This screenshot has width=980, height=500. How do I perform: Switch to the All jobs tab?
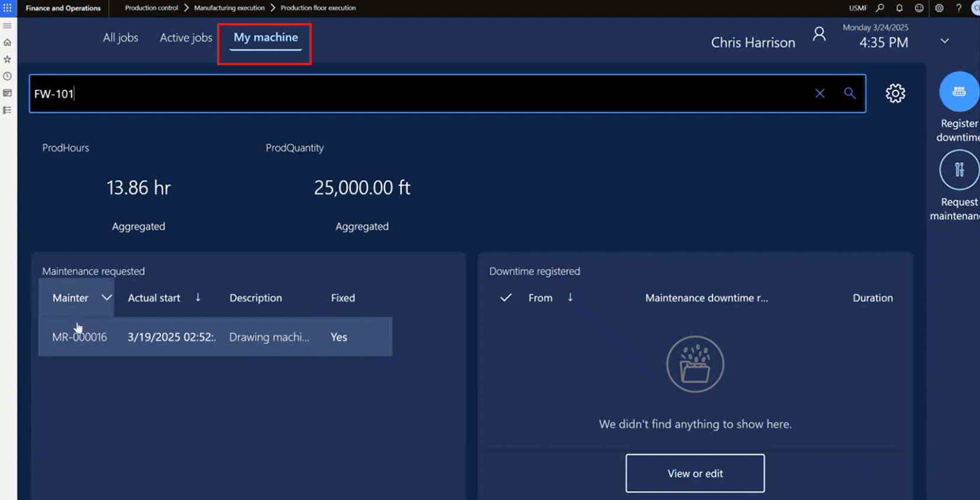pyautogui.click(x=120, y=38)
